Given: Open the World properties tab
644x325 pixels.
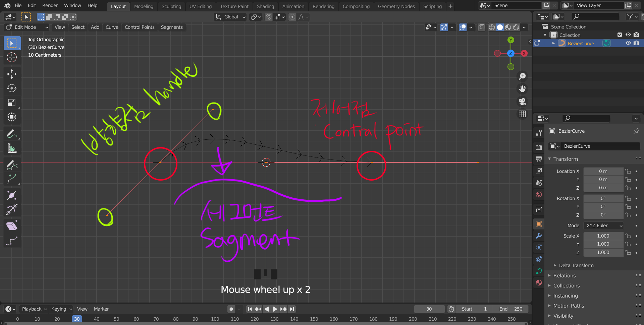Looking at the screenshot, I should tap(539, 195).
